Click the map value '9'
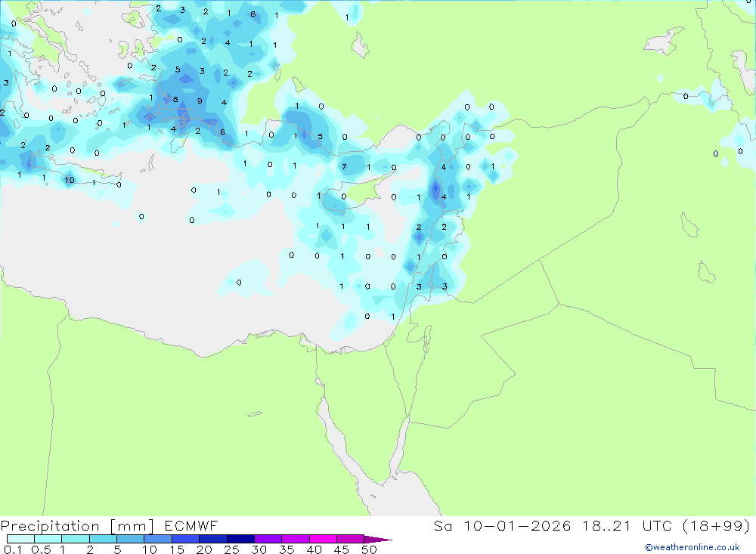The width and height of the screenshot is (756, 554). click(x=200, y=101)
